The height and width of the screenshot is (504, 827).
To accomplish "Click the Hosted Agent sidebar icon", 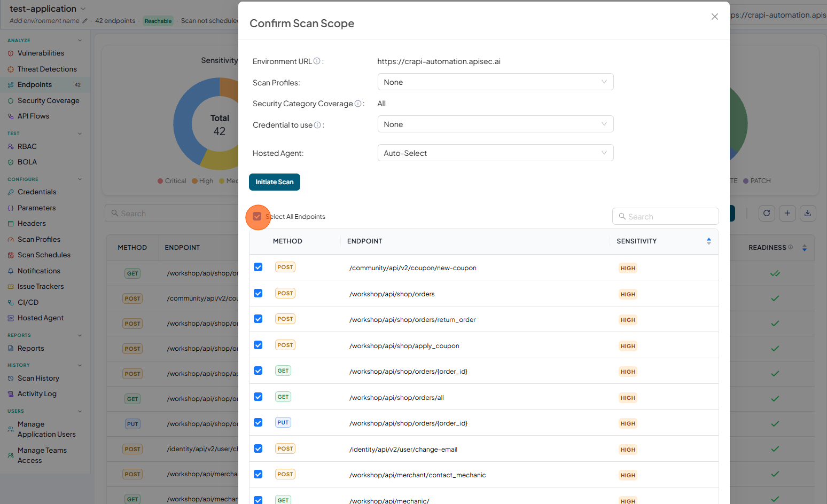I will [x=11, y=318].
